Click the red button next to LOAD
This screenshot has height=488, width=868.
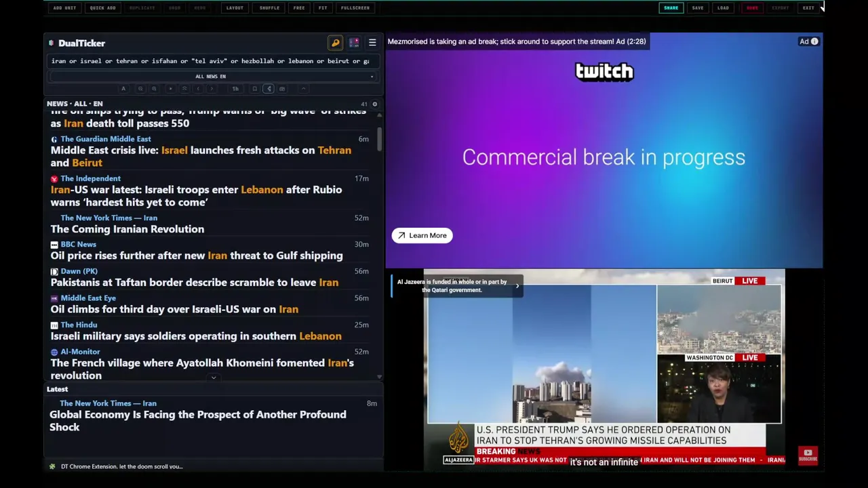tap(752, 8)
